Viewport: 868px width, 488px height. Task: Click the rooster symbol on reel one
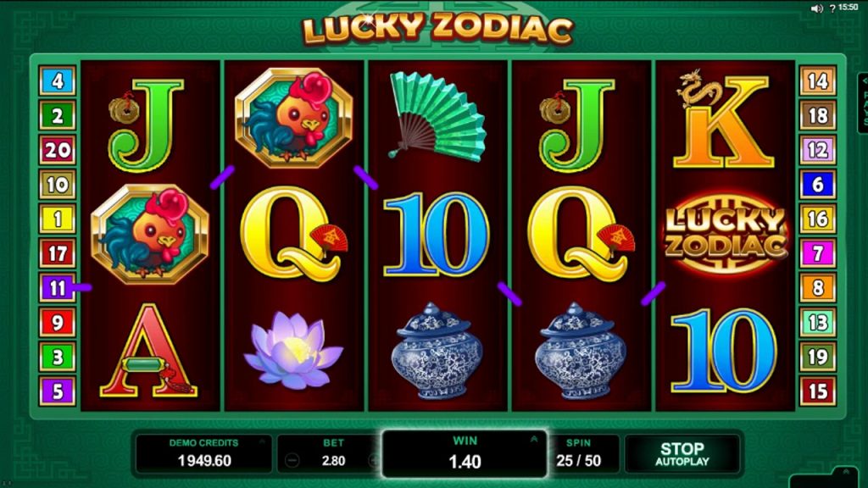[150, 234]
